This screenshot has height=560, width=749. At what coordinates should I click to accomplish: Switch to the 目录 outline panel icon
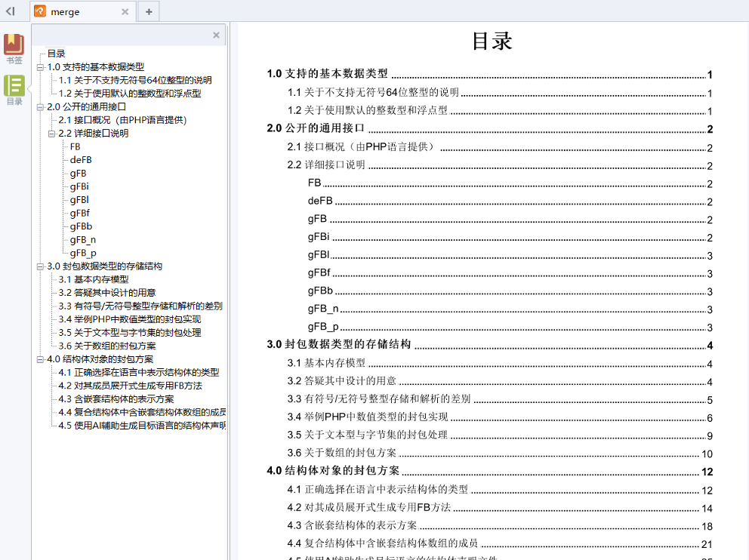click(14, 90)
